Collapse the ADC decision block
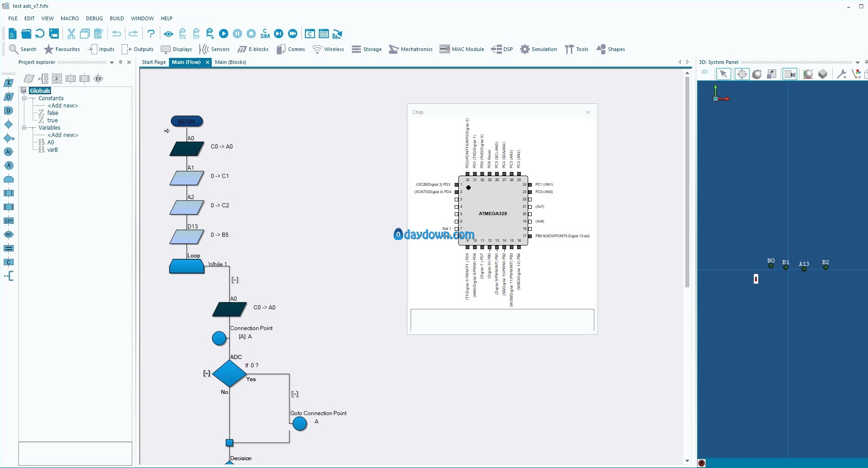 point(207,373)
